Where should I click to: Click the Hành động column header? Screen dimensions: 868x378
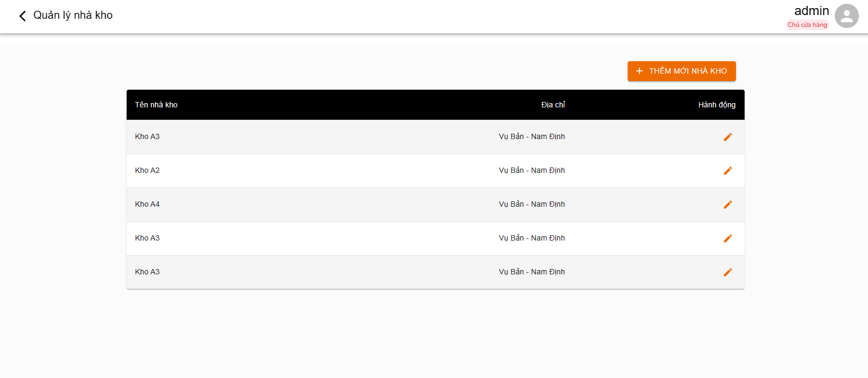pos(717,105)
